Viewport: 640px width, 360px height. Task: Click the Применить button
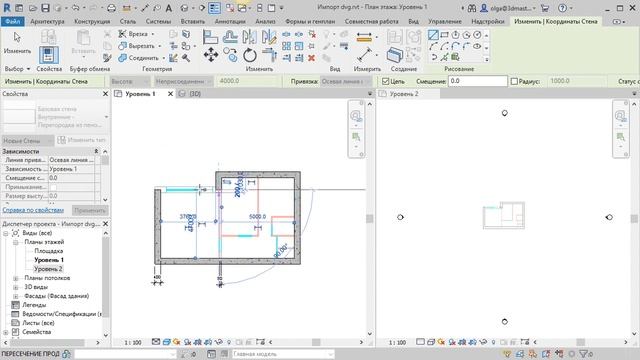click(90, 211)
